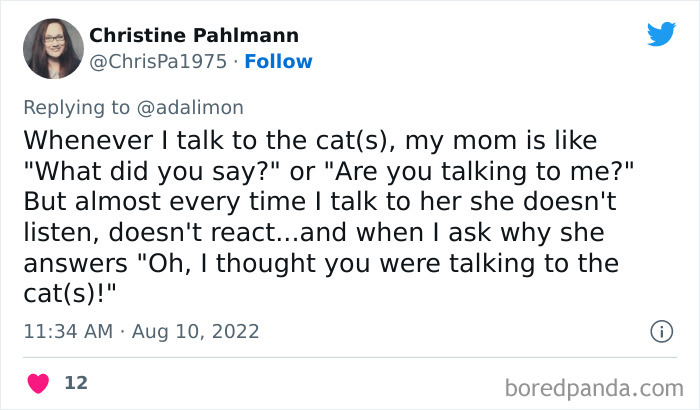
Task: Like the tweet with the heart icon
Action: tap(39, 382)
